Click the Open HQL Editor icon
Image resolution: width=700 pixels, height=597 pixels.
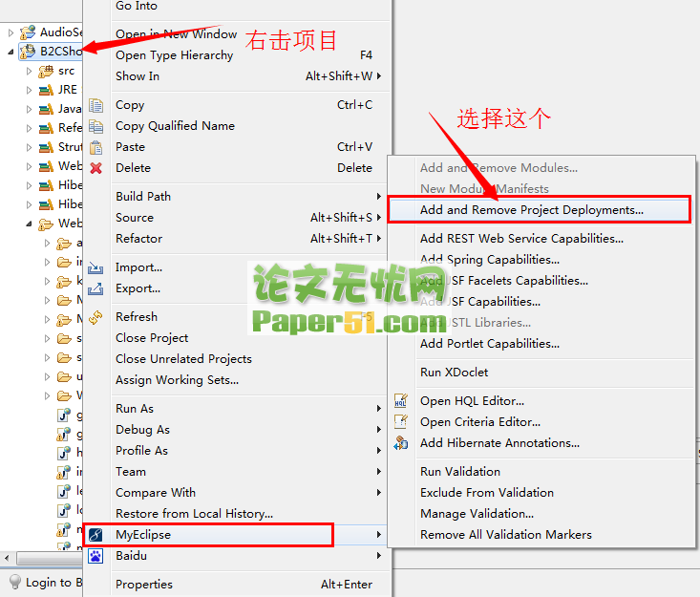(x=400, y=401)
